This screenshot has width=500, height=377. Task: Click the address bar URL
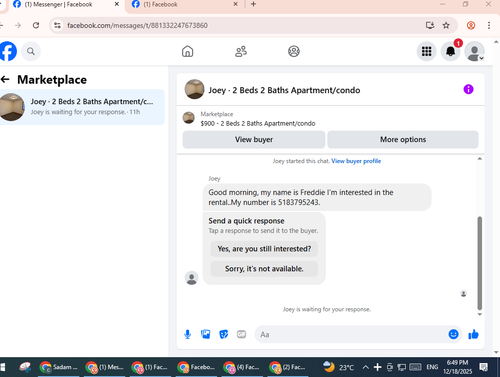coord(137,25)
